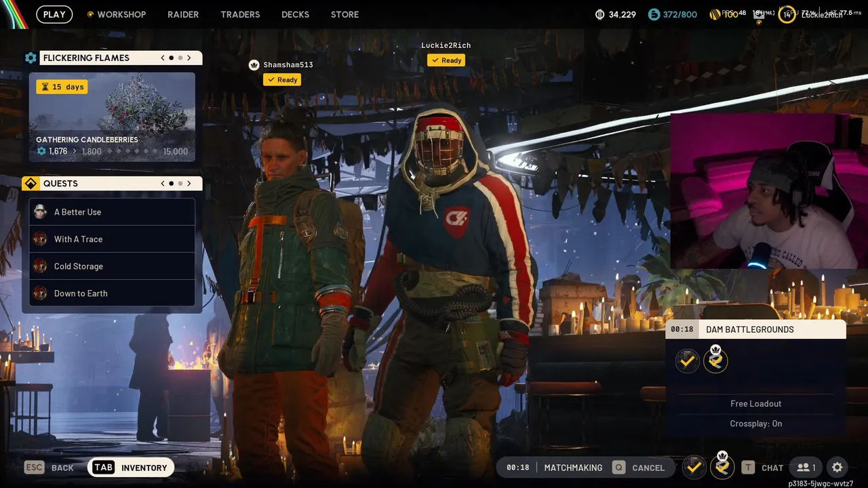Image resolution: width=868 pixels, height=488 pixels.
Task: Open the Traders tab
Action: [x=240, y=14]
